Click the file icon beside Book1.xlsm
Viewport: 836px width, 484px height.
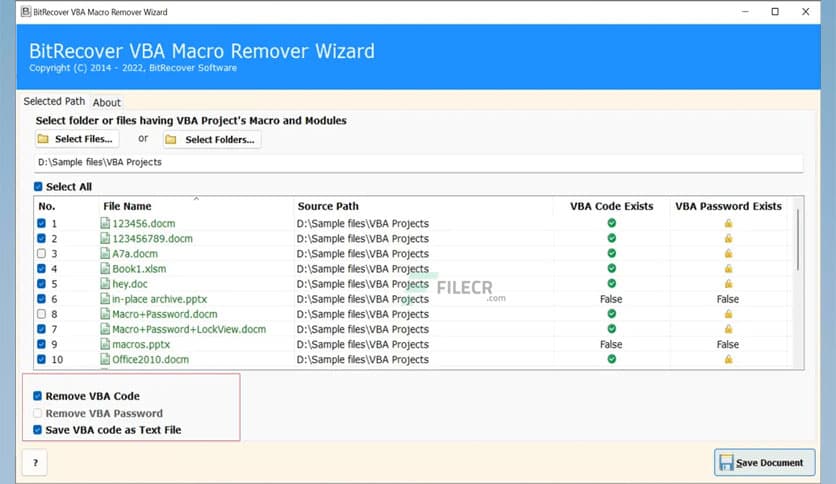tap(105, 269)
